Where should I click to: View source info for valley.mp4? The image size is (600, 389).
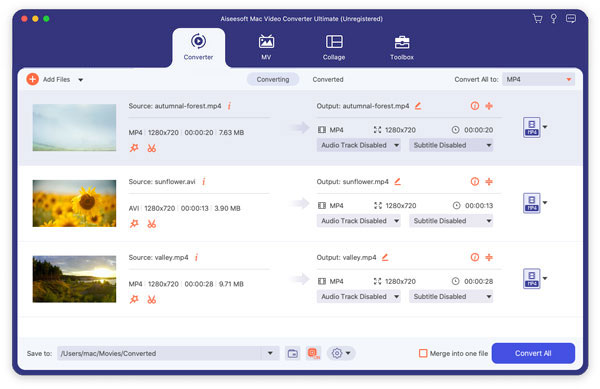tap(196, 257)
